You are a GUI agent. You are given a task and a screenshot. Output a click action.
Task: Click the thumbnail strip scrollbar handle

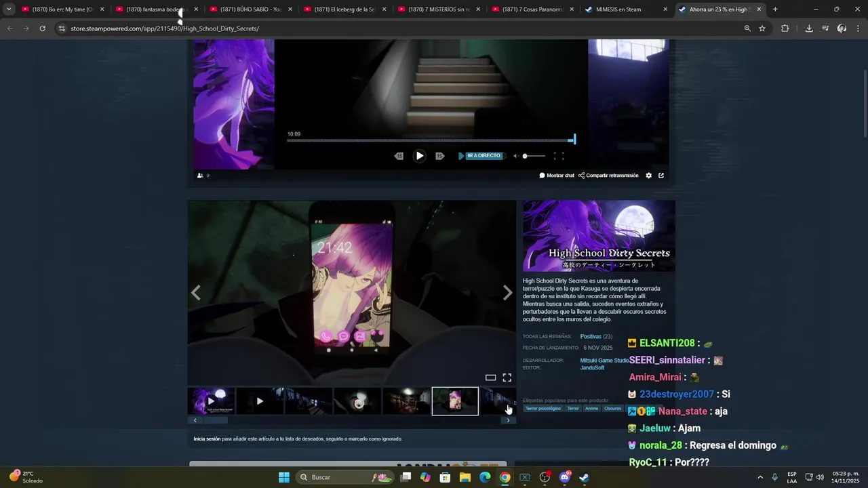tap(216, 420)
